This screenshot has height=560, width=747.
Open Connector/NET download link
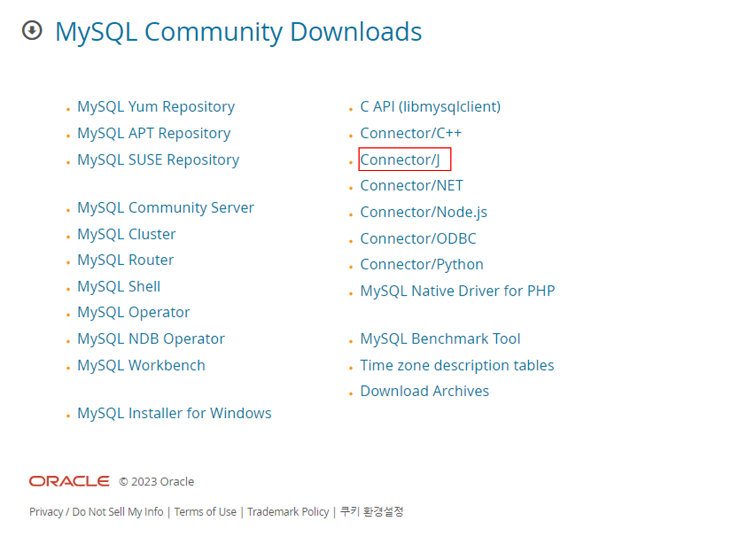click(411, 185)
